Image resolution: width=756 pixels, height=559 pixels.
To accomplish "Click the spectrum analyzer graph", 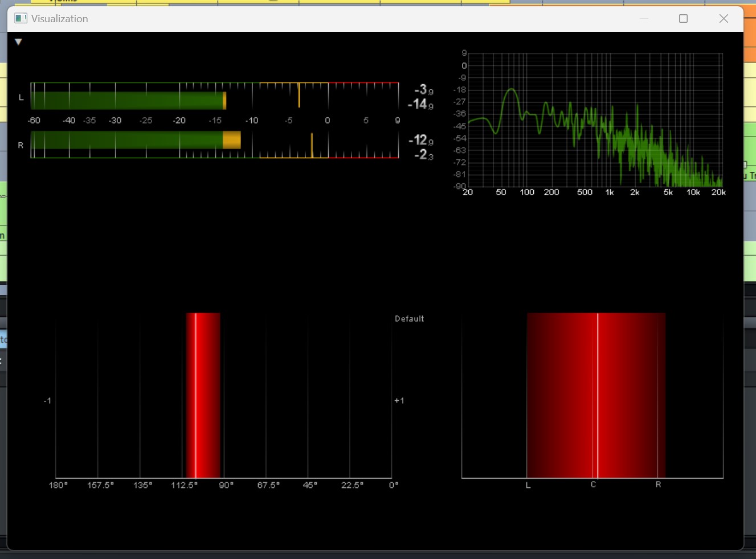I will tap(595, 120).
